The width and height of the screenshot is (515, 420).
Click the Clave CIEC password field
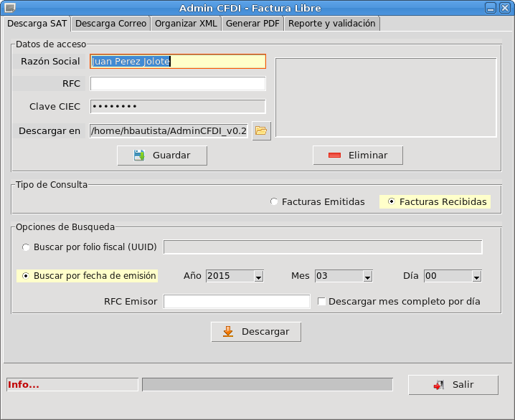178,107
